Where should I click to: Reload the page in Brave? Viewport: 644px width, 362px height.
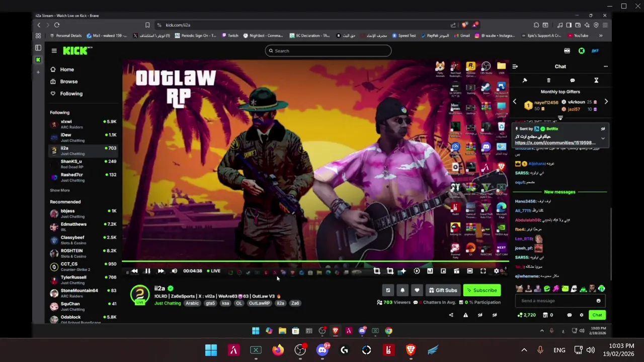pos(57,25)
